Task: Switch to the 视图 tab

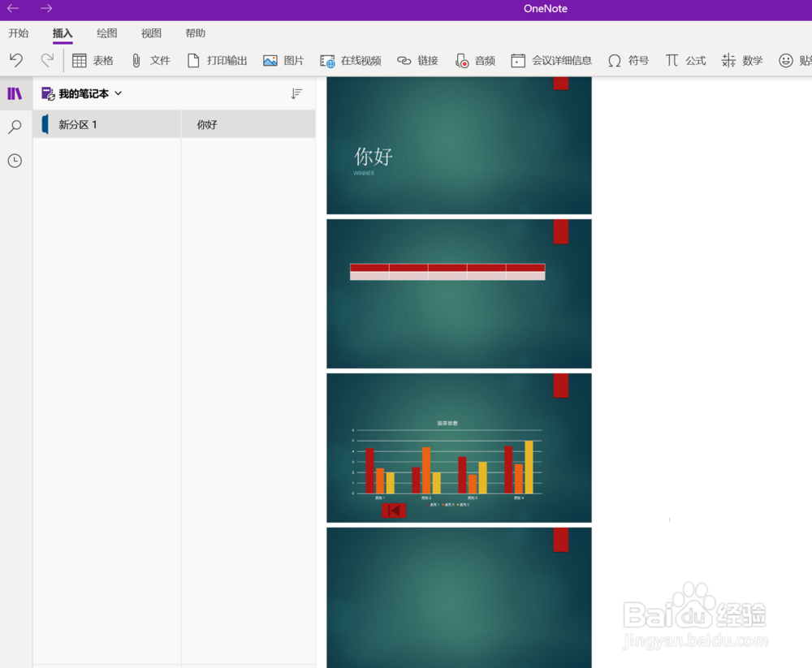Action: click(x=151, y=33)
